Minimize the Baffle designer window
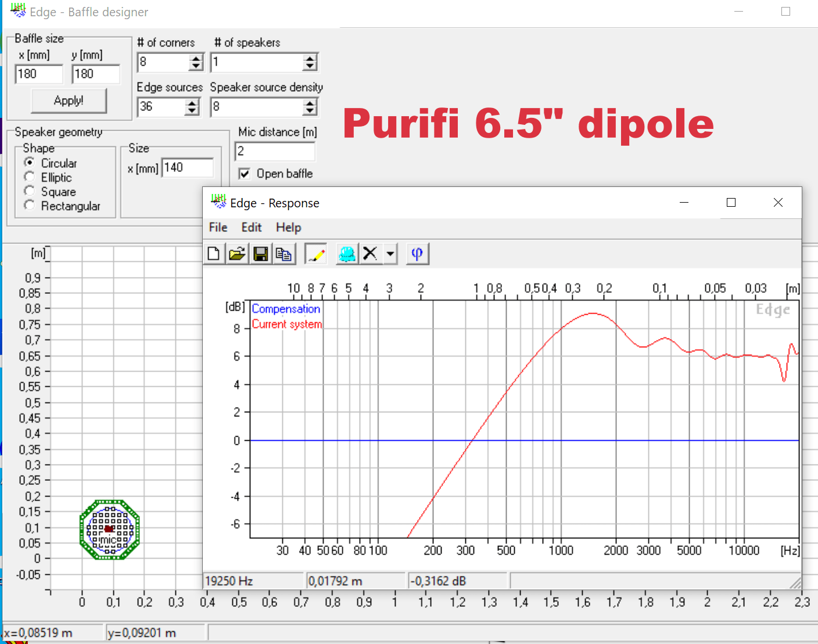The width and height of the screenshot is (818, 644). click(x=739, y=11)
